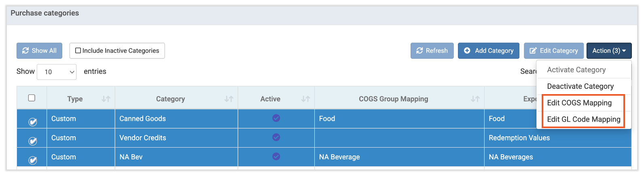
Task: Click the Refresh button
Action: [x=432, y=51]
